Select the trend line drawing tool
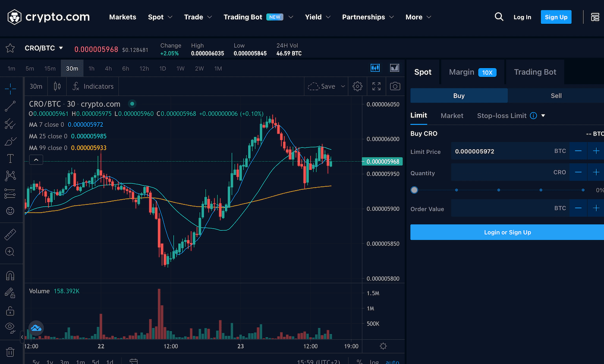 tap(10, 107)
